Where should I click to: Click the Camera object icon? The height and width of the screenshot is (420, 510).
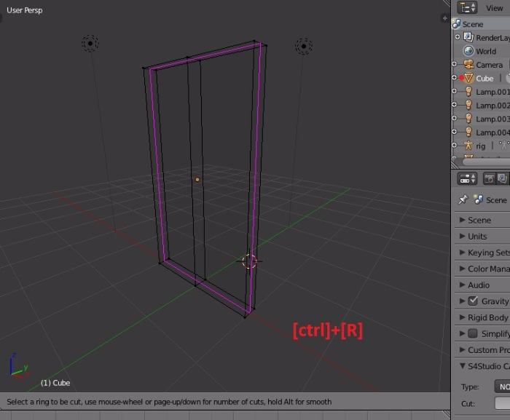[468, 65]
